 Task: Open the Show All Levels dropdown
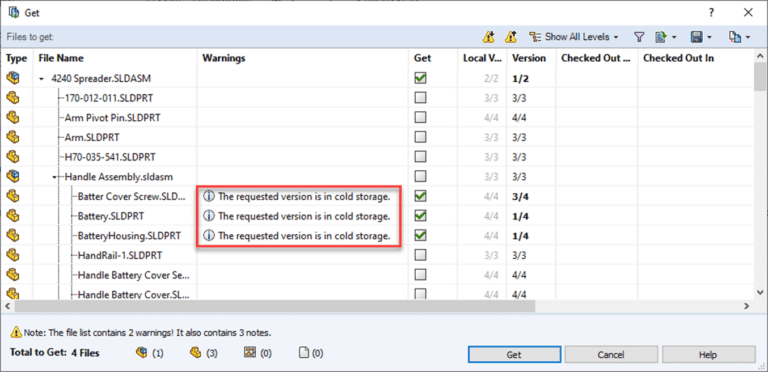[574, 37]
